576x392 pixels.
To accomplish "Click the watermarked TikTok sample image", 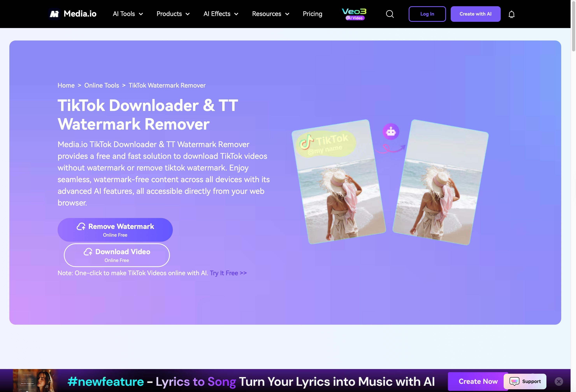I will click(339, 182).
